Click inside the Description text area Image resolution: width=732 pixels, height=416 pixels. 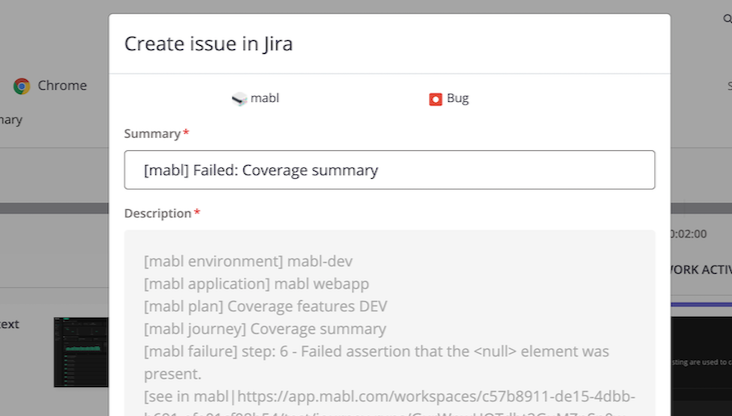[389, 320]
